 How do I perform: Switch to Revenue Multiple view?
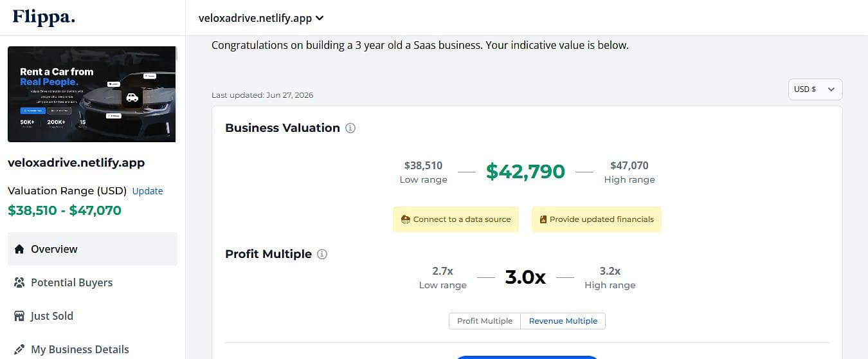[563, 321]
